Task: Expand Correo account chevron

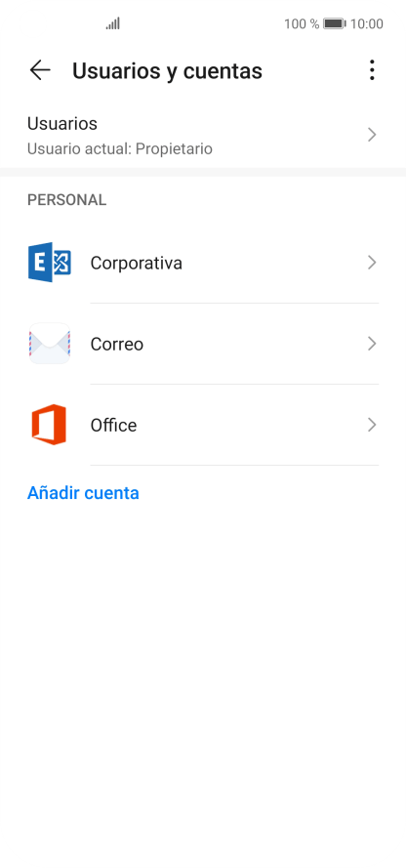Action: (372, 344)
